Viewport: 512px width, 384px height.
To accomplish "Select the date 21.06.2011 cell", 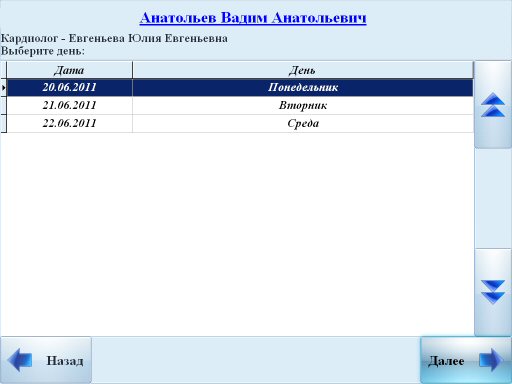I will 70,106.
